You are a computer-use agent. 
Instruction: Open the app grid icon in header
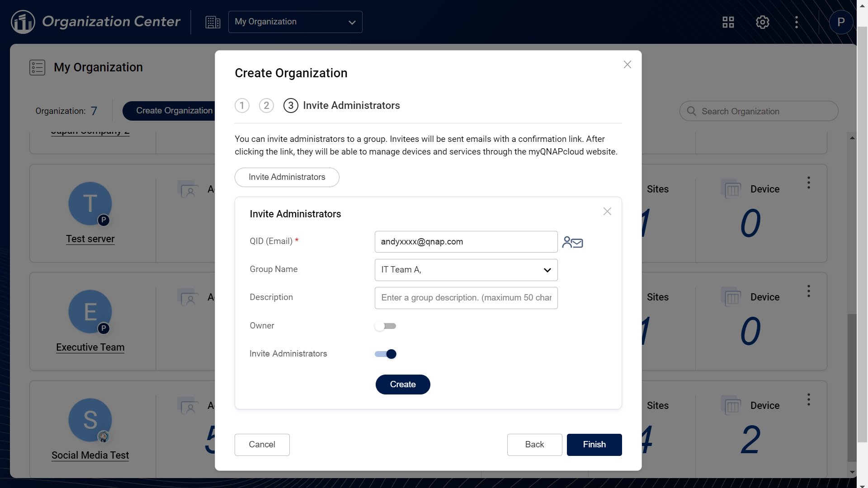click(728, 22)
